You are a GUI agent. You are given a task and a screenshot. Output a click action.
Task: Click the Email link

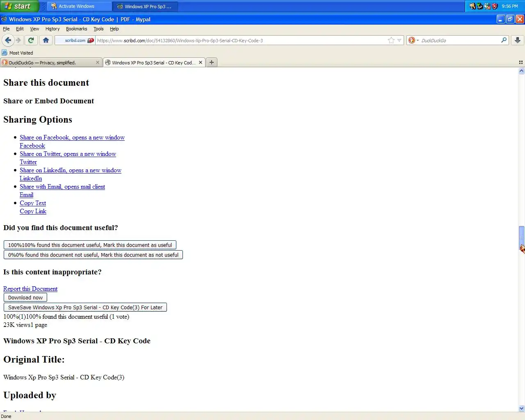(27, 195)
